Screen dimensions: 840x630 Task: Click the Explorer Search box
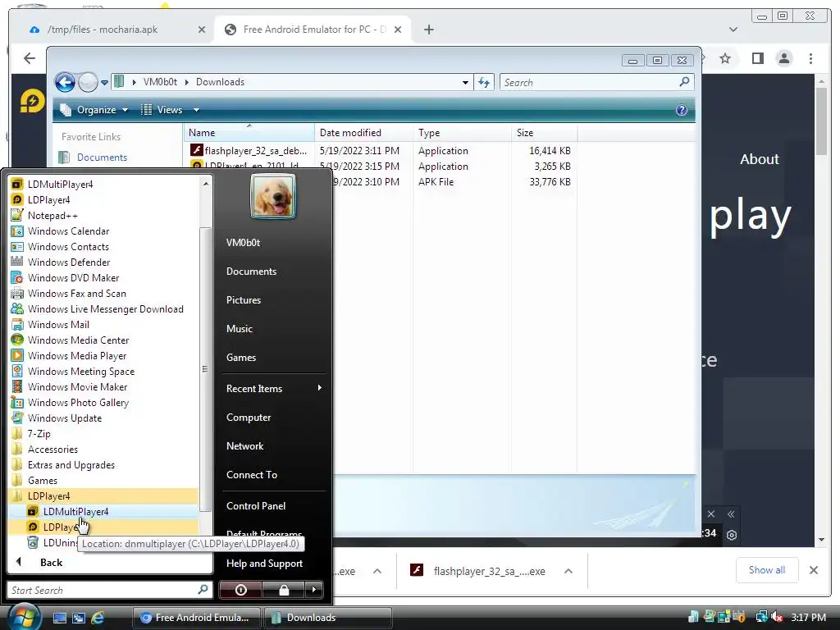point(596,83)
